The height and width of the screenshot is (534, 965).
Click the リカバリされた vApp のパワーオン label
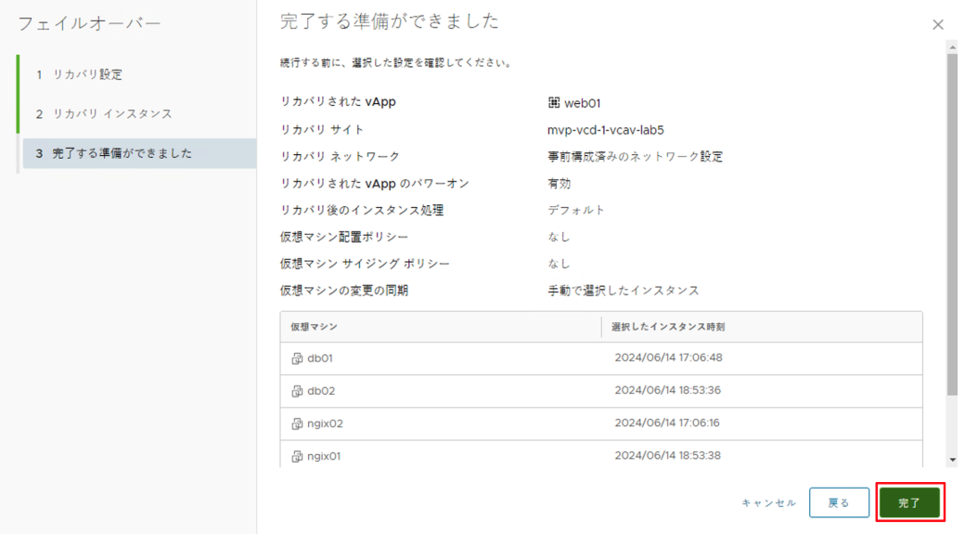(x=375, y=183)
